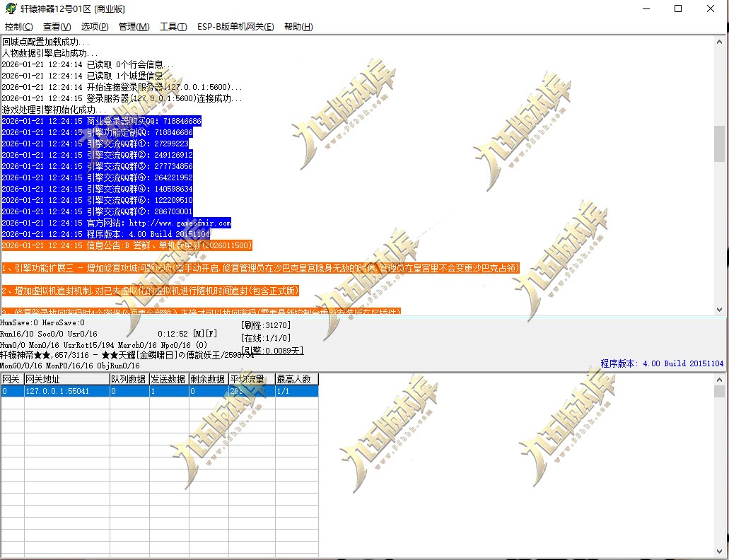729x560 pixels.
Task: Click the log line 引擎交流QQ群②: 249126912
Action: coord(97,155)
